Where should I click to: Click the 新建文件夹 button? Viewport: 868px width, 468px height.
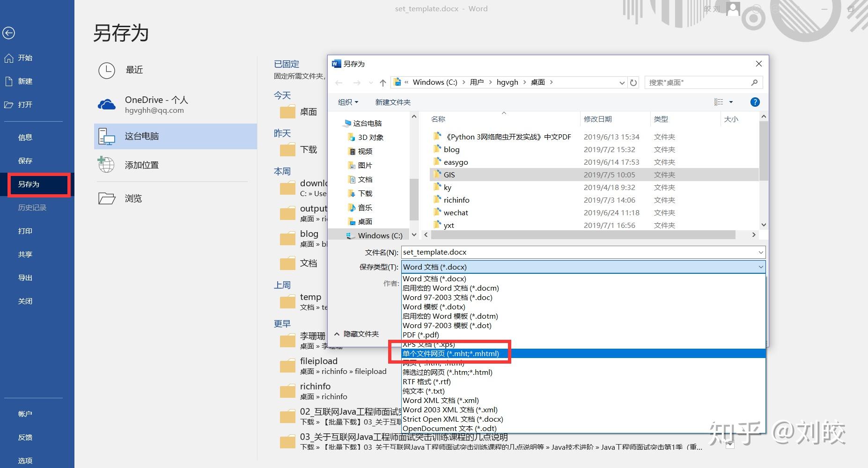[393, 102]
